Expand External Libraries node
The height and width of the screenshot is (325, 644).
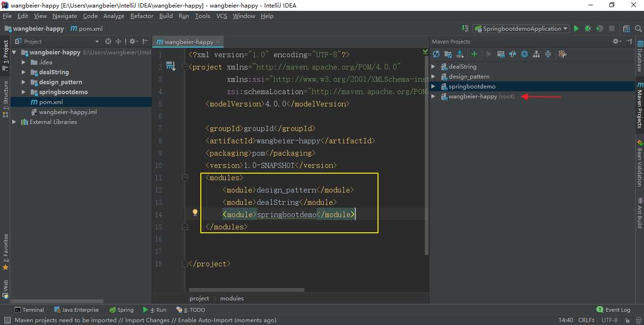coord(14,122)
